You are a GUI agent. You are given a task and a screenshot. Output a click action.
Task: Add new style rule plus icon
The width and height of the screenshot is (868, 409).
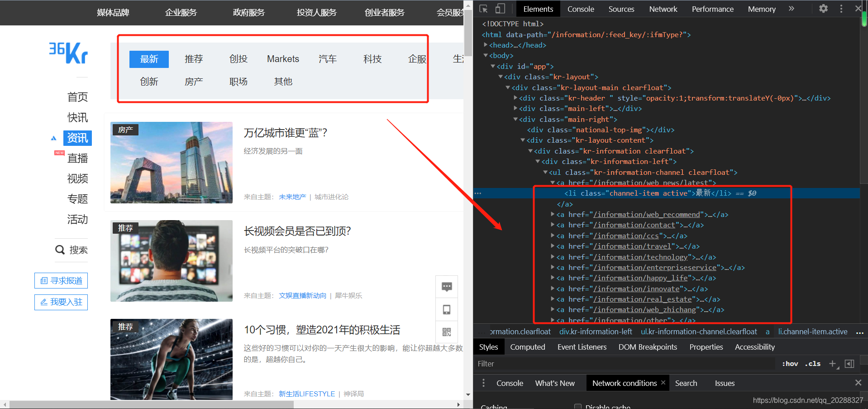(832, 363)
